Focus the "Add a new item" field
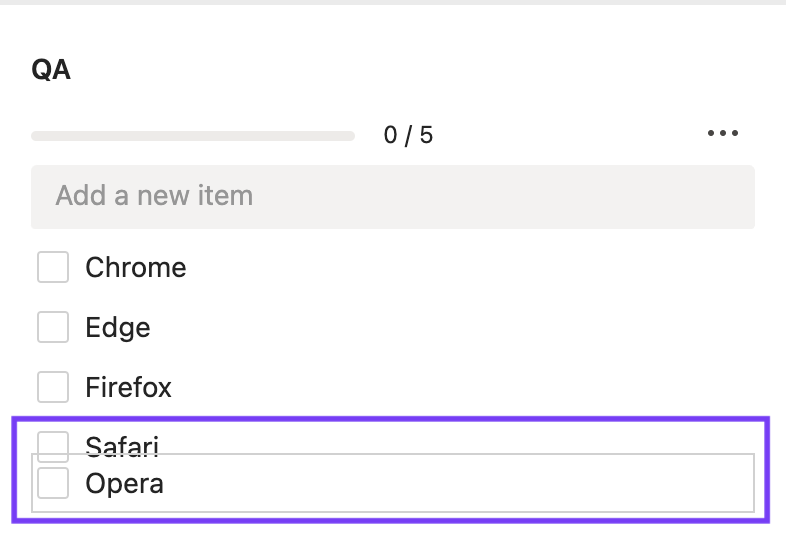The width and height of the screenshot is (786, 533). coord(392,195)
